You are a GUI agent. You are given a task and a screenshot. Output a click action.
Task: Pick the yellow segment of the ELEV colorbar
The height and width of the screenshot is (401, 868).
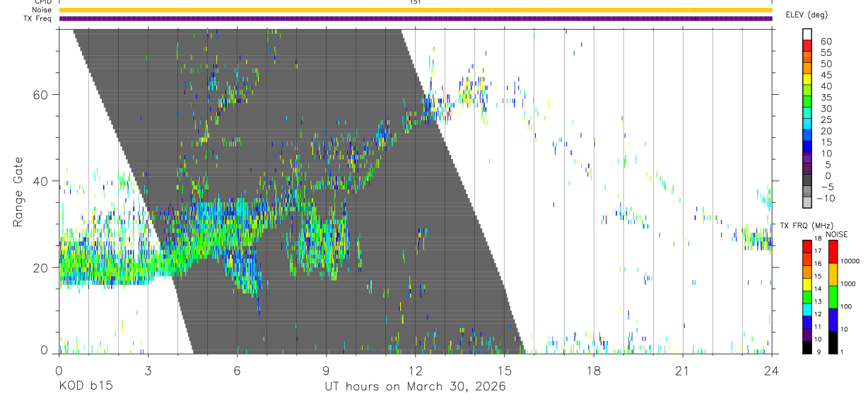[x=807, y=79]
